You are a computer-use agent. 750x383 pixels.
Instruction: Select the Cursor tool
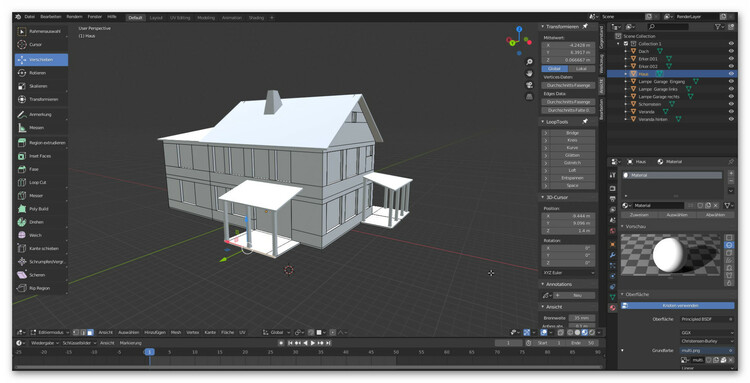(41, 44)
